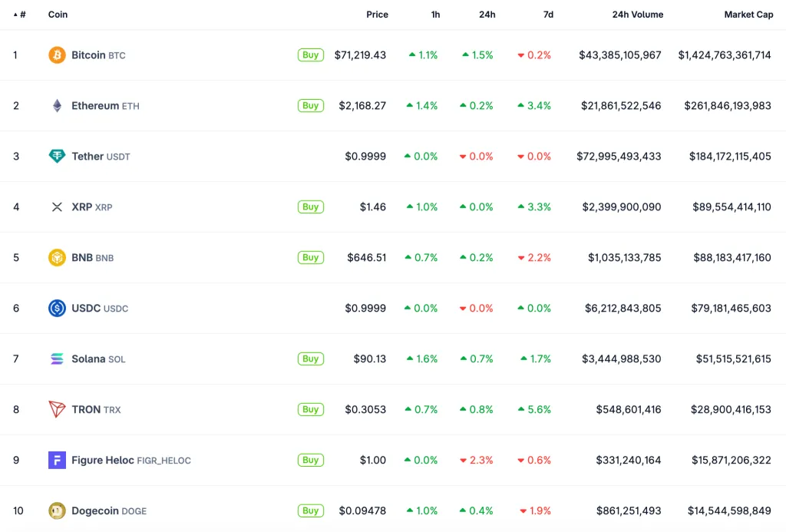Click the XRP logo icon
The width and height of the screenshot is (786, 532).
(x=57, y=207)
